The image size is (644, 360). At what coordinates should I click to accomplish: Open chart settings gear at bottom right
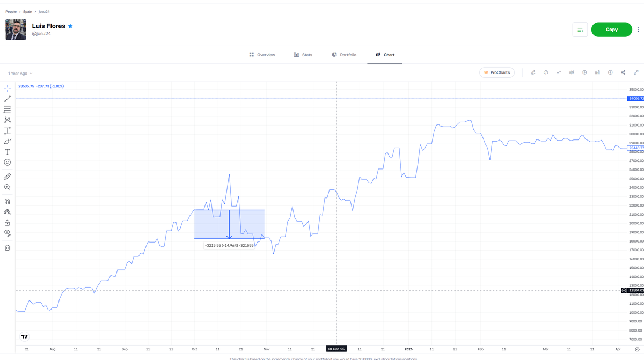[x=637, y=349]
